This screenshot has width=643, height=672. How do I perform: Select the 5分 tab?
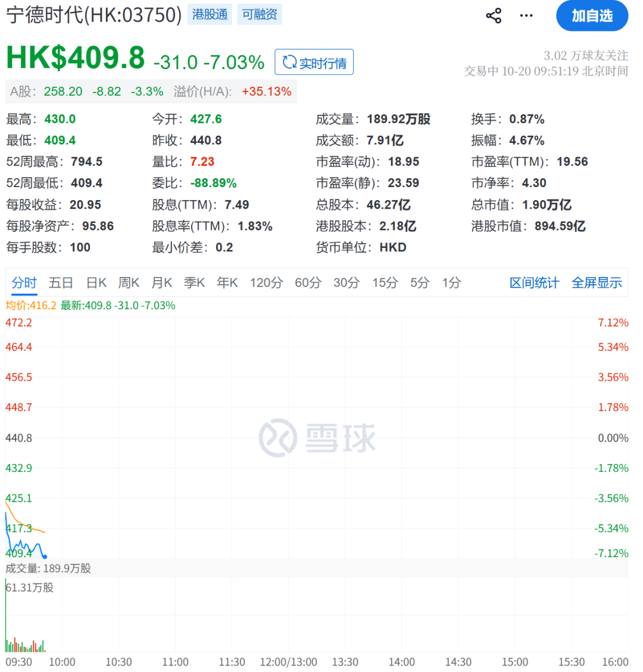click(420, 283)
